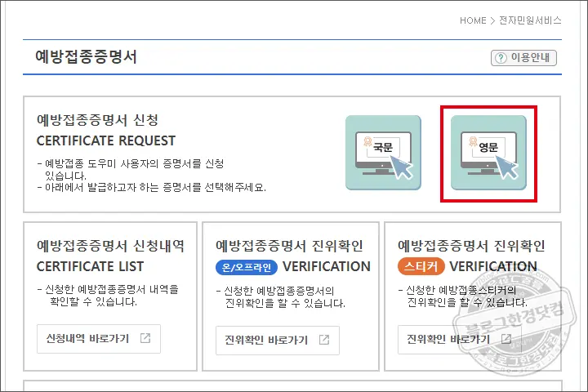Click text '신청한 예방접종스티커의 진위확인을 할 수 있습니다.'

[x=463, y=296]
